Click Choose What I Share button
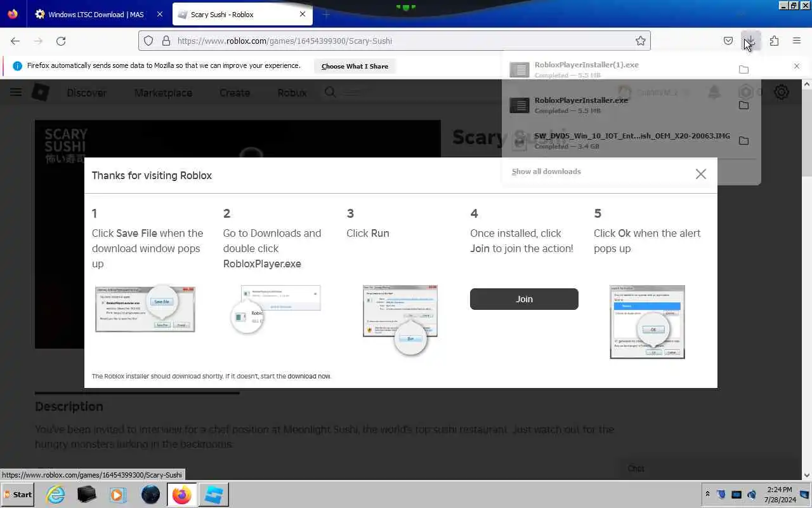 click(x=355, y=66)
